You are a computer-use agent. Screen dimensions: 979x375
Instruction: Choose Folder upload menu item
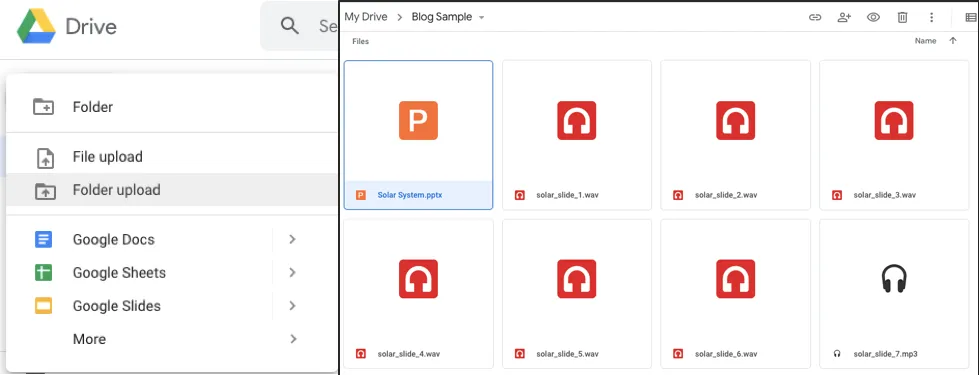coord(172,190)
